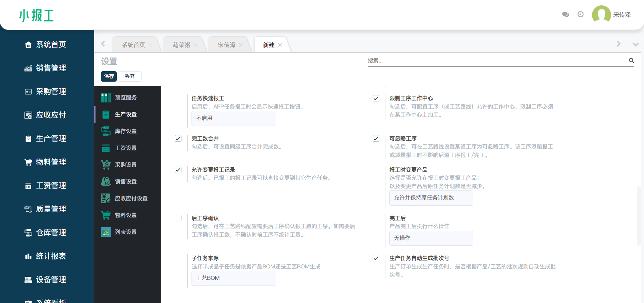Toggle the 可忽略工序 checkbox
This screenshot has width=644, height=303.
[x=376, y=138]
